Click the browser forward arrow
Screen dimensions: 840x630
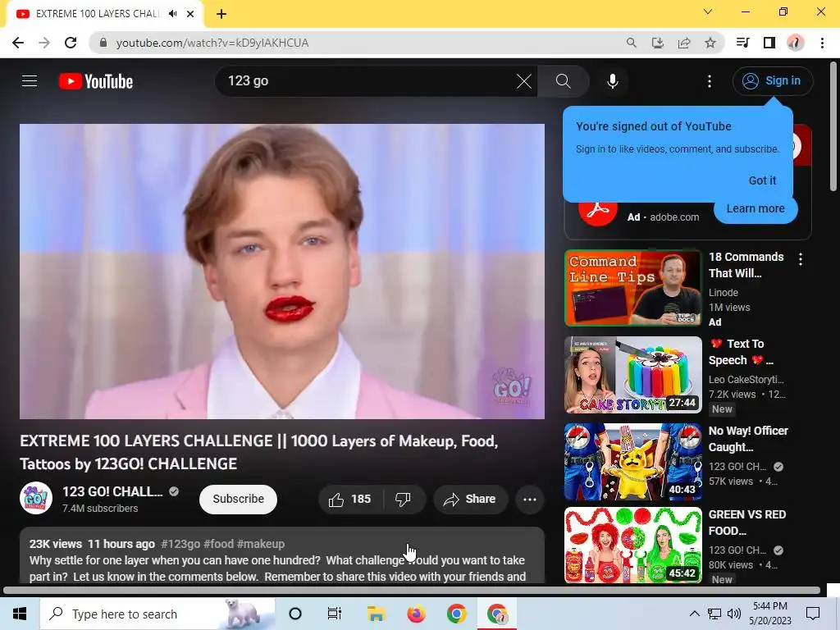coord(44,43)
